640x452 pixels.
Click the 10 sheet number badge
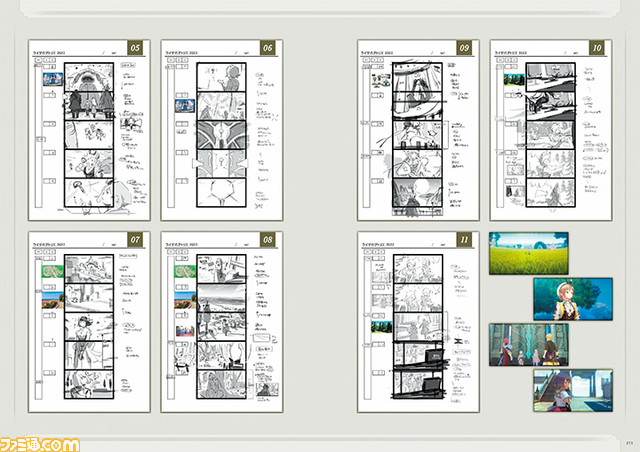(596, 48)
